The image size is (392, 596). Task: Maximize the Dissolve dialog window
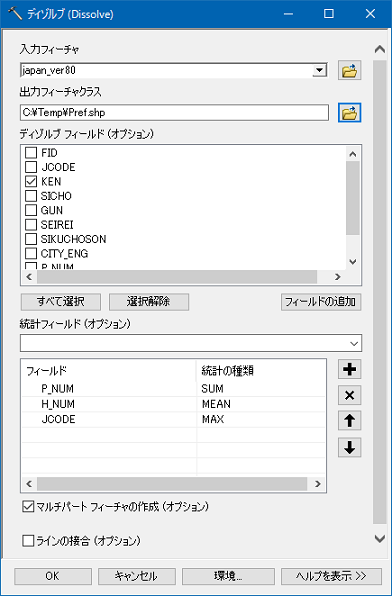[x=329, y=14]
